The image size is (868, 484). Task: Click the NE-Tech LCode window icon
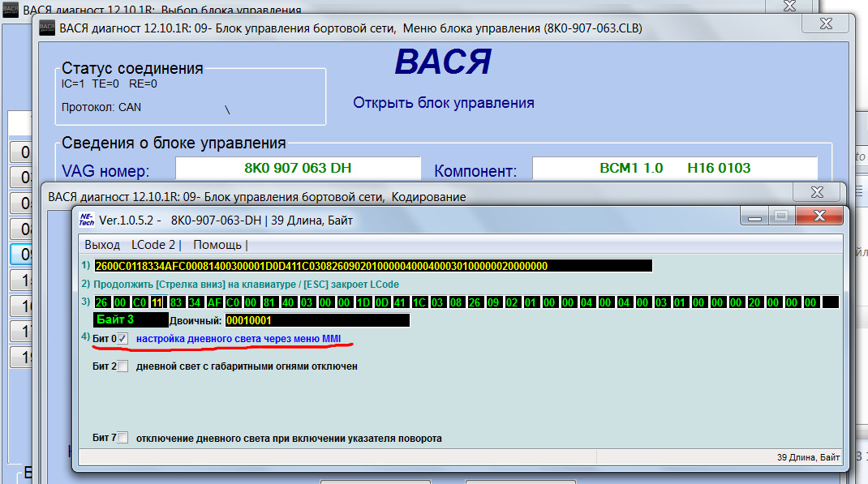(87, 221)
